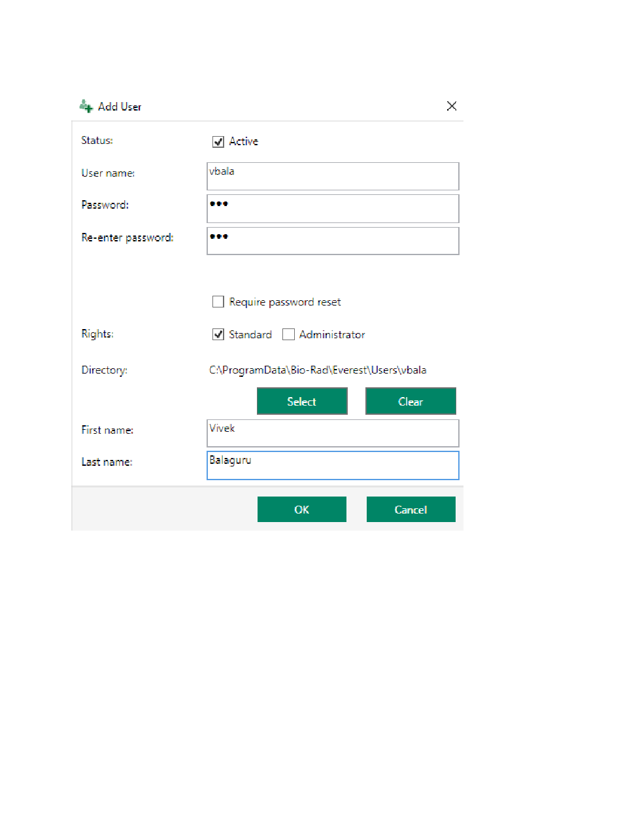Image resolution: width=621 pixels, height=840 pixels.
Task: Focus the Password input field
Action: tap(333, 208)
